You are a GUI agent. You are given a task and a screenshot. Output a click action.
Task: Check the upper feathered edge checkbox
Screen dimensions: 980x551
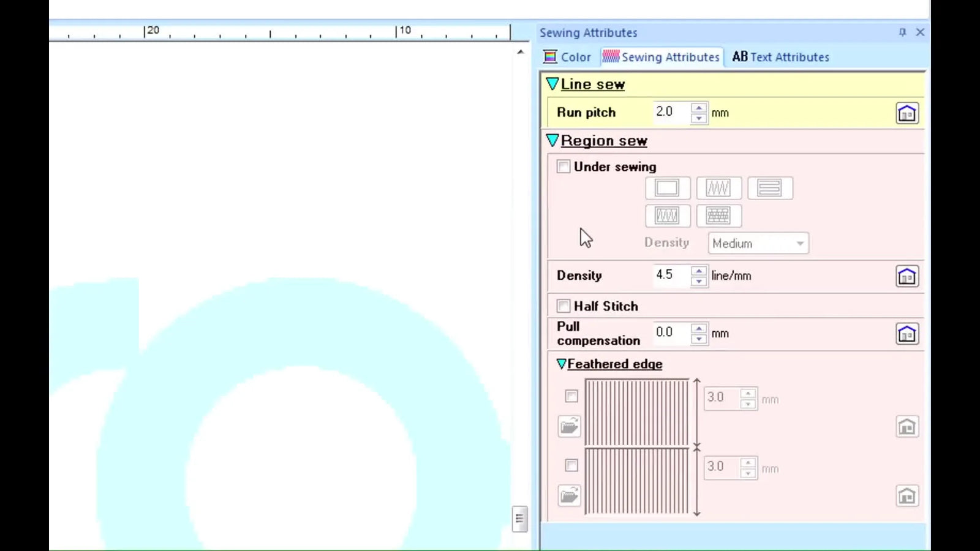point(571,396)
